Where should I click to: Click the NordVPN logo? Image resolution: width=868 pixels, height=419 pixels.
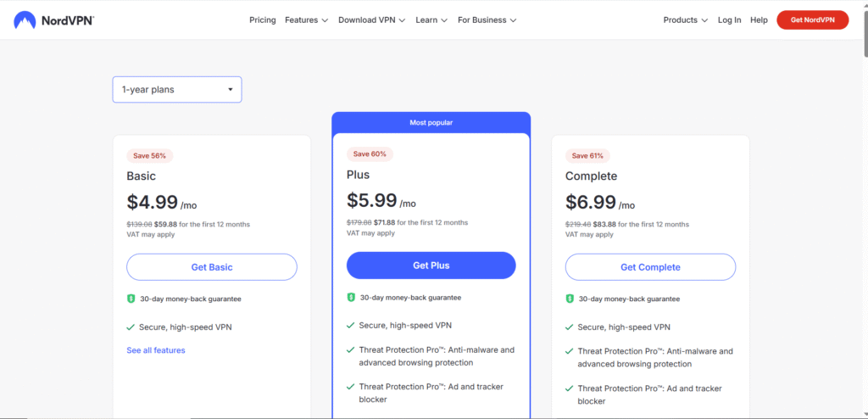(53, 21)
